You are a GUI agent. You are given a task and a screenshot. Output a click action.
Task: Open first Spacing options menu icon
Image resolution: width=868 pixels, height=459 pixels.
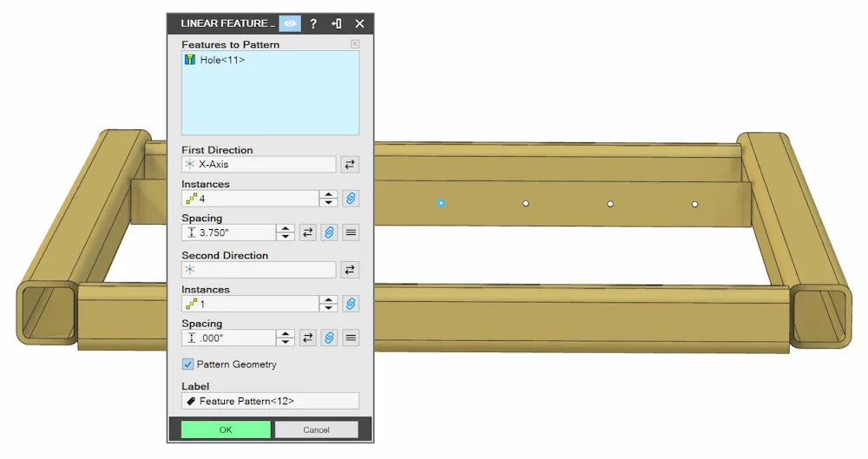coord(351,233)
